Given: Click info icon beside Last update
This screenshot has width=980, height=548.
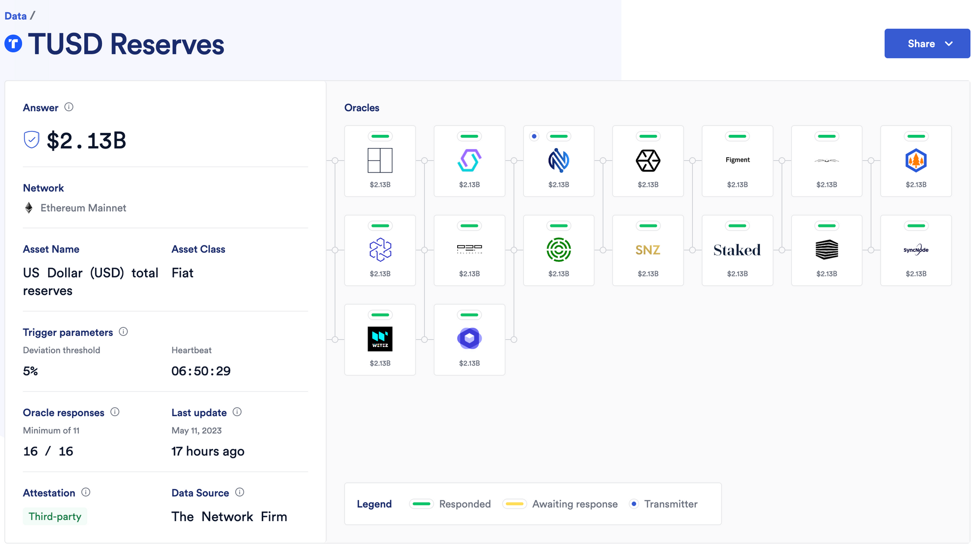Looking at the screenshot, I should coord(237,412).
